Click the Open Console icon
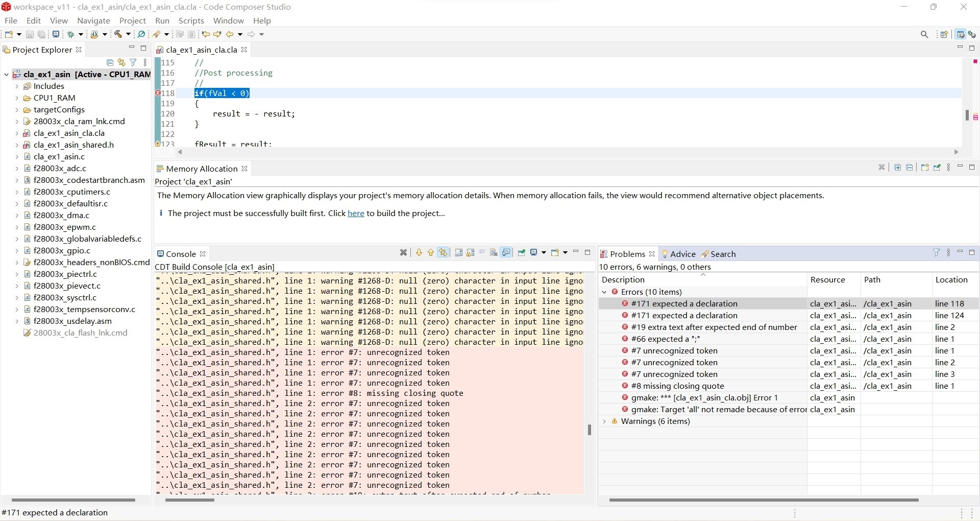Screen dimensions: 980x521 [x=555, y=252]
